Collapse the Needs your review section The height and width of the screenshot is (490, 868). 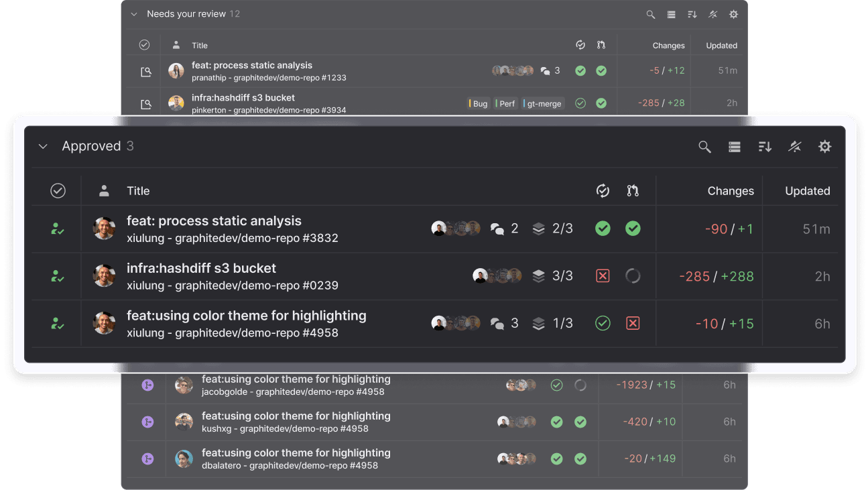pos(134,14)
